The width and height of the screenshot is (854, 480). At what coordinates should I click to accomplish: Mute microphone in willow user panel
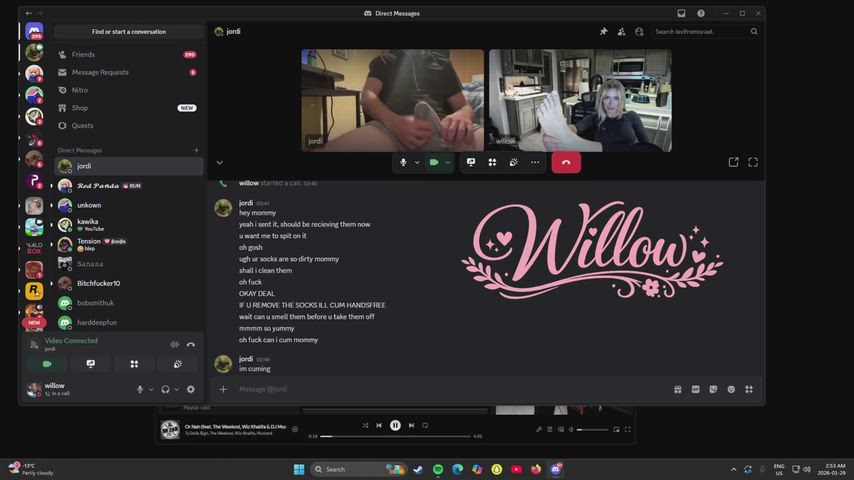click(140, 389)
